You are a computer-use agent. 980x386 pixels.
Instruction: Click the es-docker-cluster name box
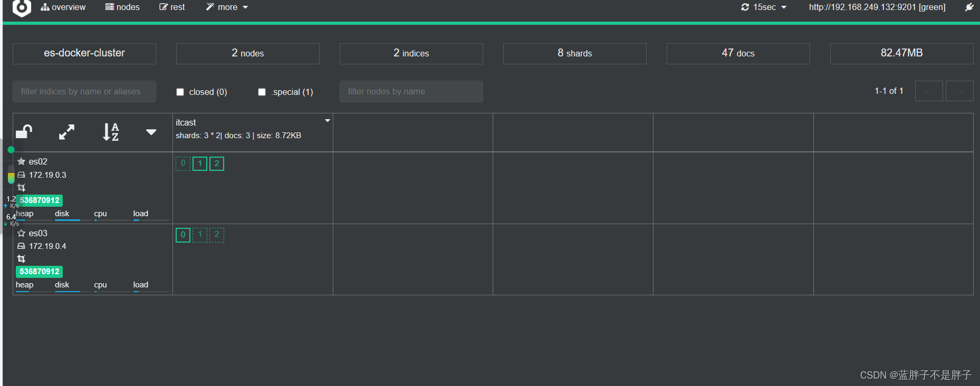[84, 53]
